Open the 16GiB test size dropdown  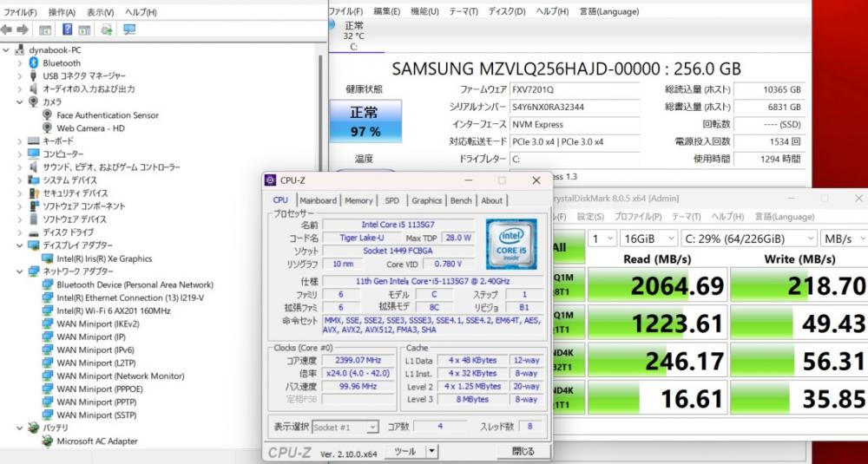click(648, 239)
